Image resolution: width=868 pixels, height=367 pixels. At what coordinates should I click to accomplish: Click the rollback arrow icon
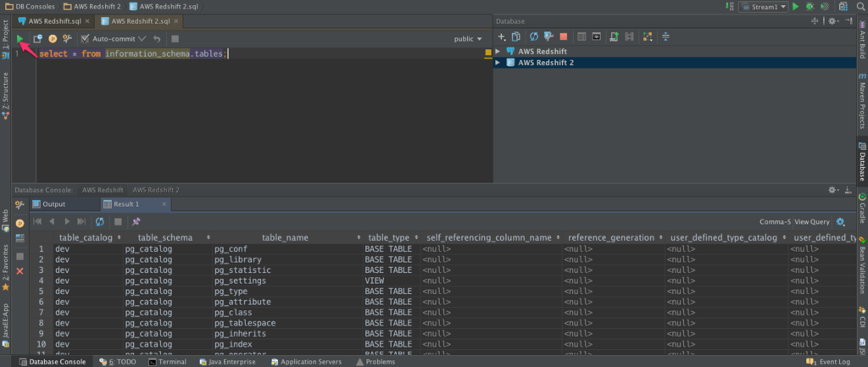pyautogui.click(x=157, y=39)
